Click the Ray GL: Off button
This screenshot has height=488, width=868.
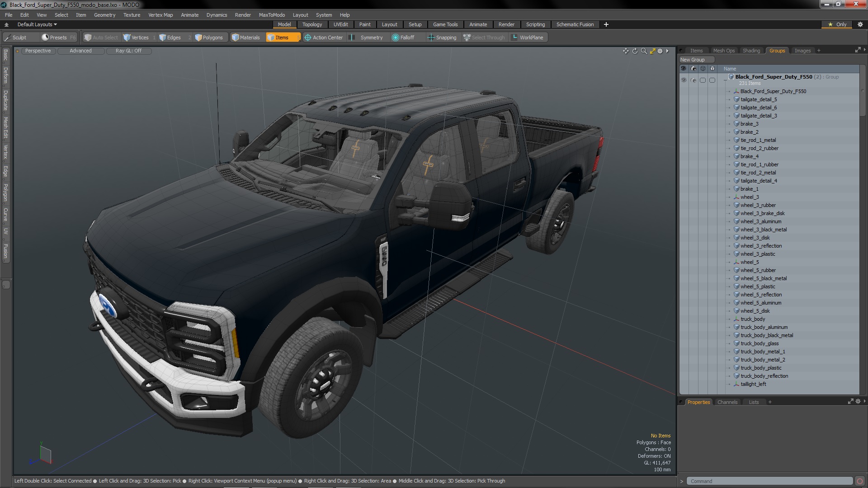click(x=128, y=51)
